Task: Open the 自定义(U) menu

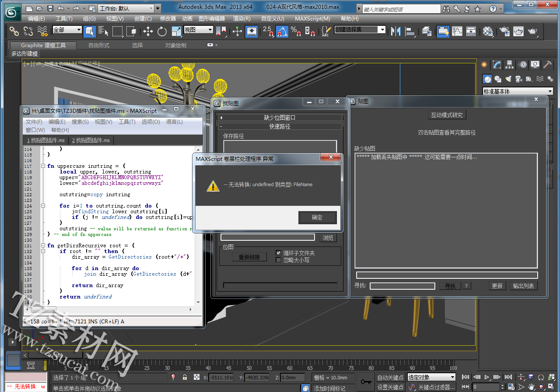Action: point(273,19)
